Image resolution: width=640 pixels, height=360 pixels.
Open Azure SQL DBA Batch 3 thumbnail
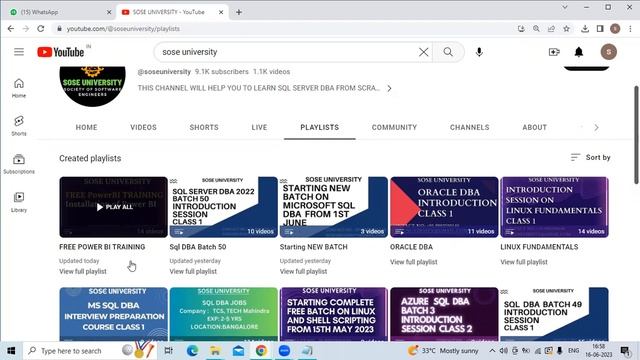[444, 314]
